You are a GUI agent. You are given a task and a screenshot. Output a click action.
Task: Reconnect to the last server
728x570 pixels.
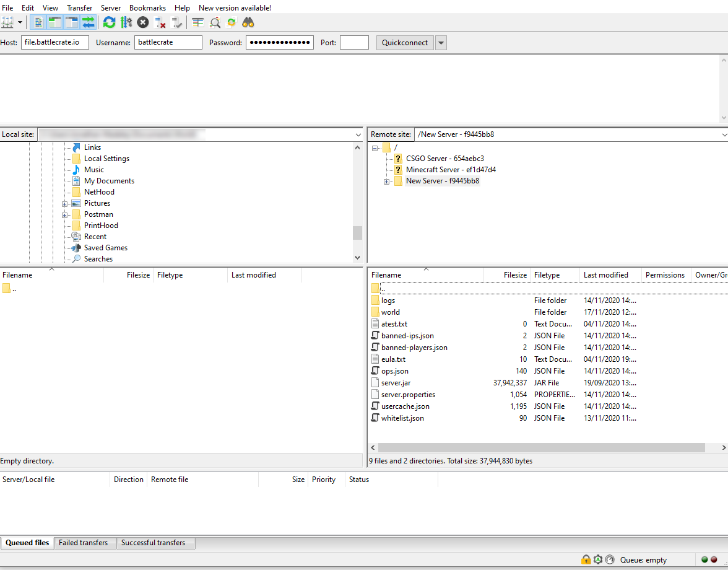click(x=176, y=22)
